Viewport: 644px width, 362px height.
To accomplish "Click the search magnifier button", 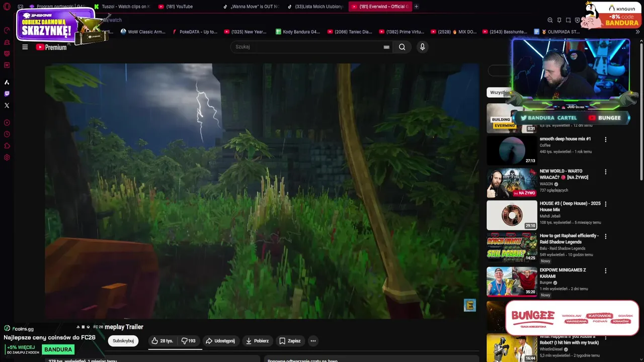I will point(402,47).
